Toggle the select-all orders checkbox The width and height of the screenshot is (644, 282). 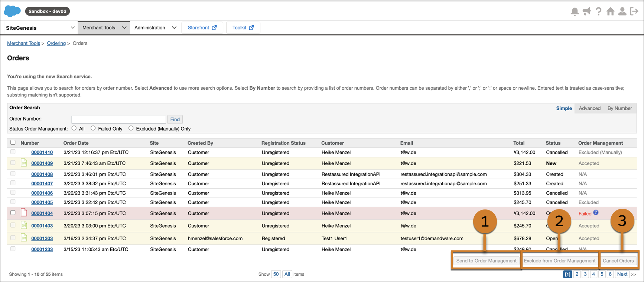pyautogui.click(x=13, y=142)
